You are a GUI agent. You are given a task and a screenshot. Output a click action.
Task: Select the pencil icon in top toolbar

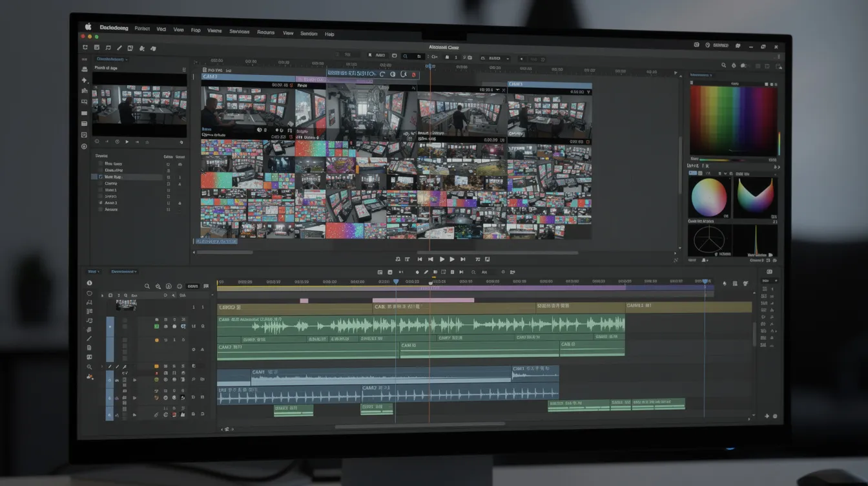(119, 48)
